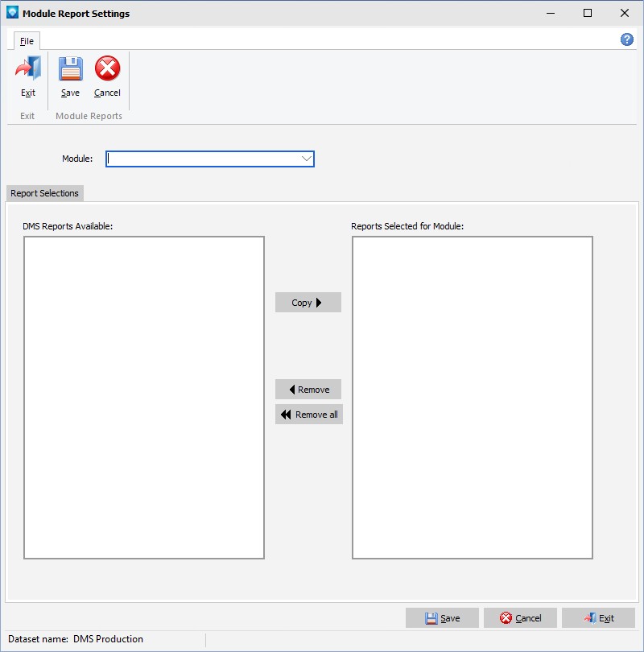
Task: Maximize the Module Report Settings window
Action: tap(588, 14)
